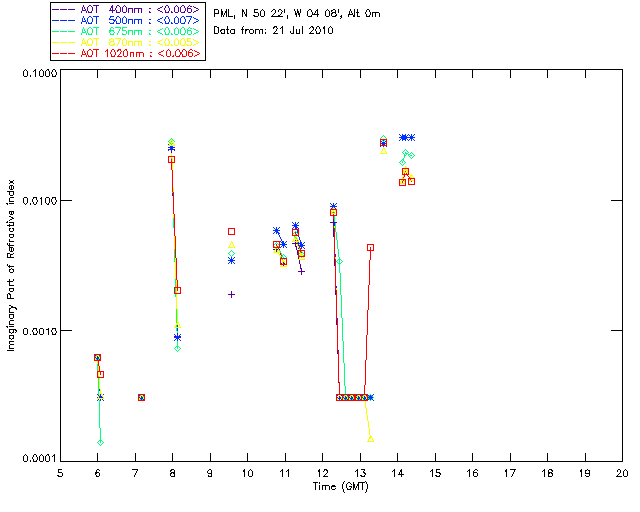Click the AOT 400nm legend entry

point(127,9)
